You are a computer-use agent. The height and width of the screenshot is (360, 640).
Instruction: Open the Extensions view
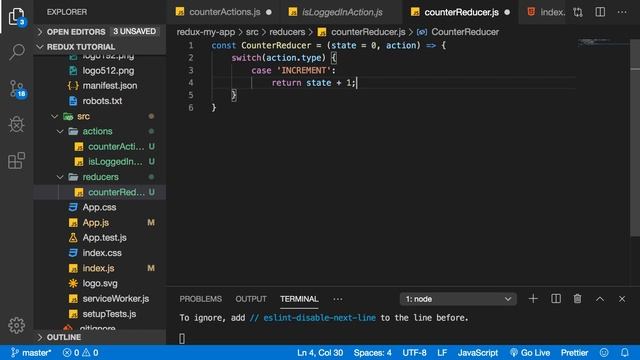click(16, 160)
